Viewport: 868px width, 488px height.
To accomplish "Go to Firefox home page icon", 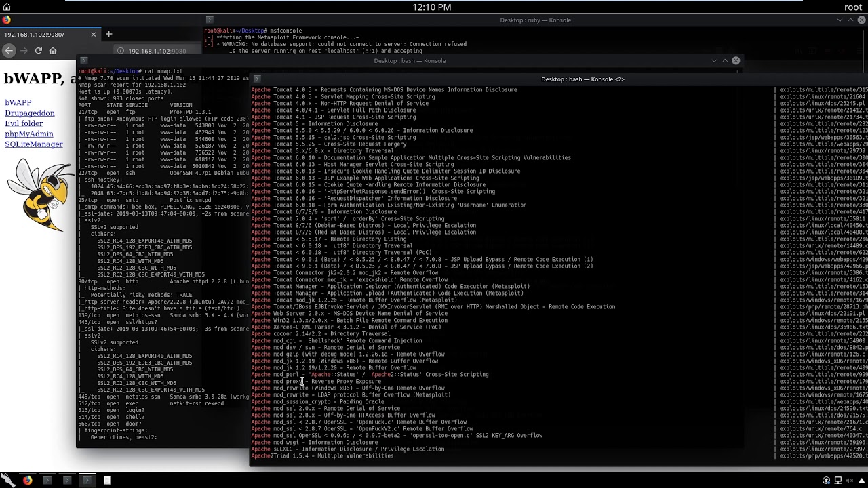I will click(x=53, y=51).
